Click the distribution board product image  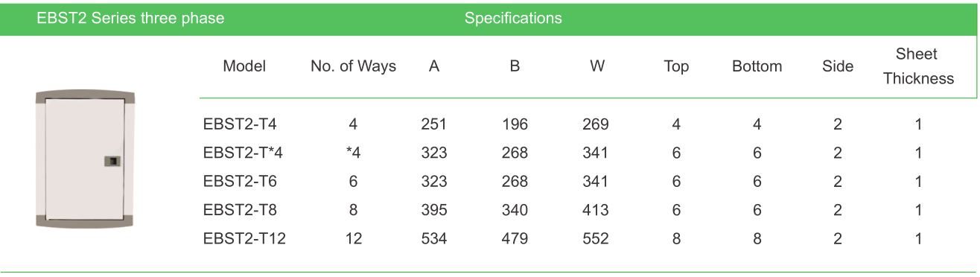tap(86, 159)
